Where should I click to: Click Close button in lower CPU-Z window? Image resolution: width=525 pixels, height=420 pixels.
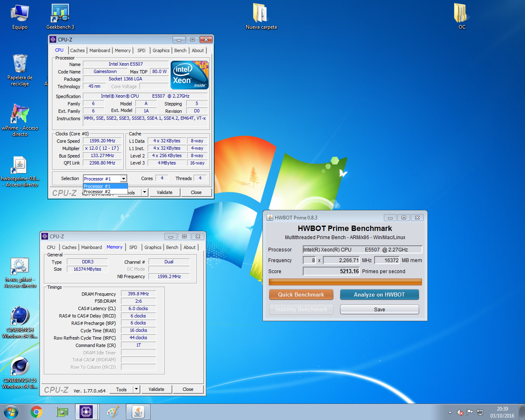tap(188, 389)
